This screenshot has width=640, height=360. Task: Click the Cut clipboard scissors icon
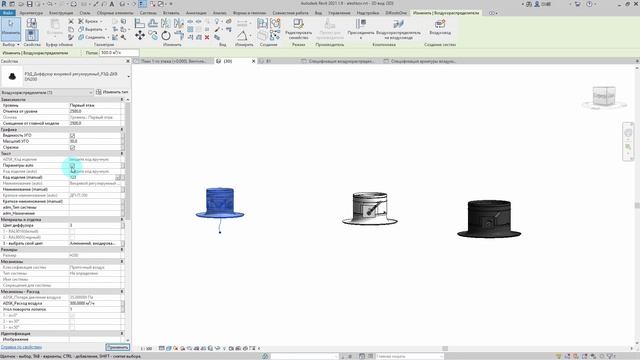(71, 21)
